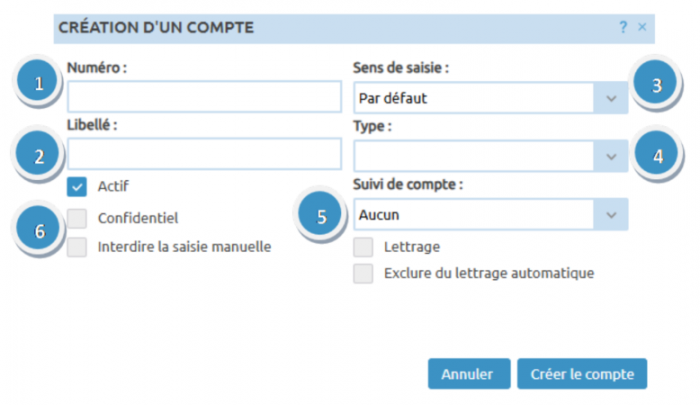Enable the Lettrage checkbox
The width and height of the screenshot is (700, 405).
click(363, 246)
